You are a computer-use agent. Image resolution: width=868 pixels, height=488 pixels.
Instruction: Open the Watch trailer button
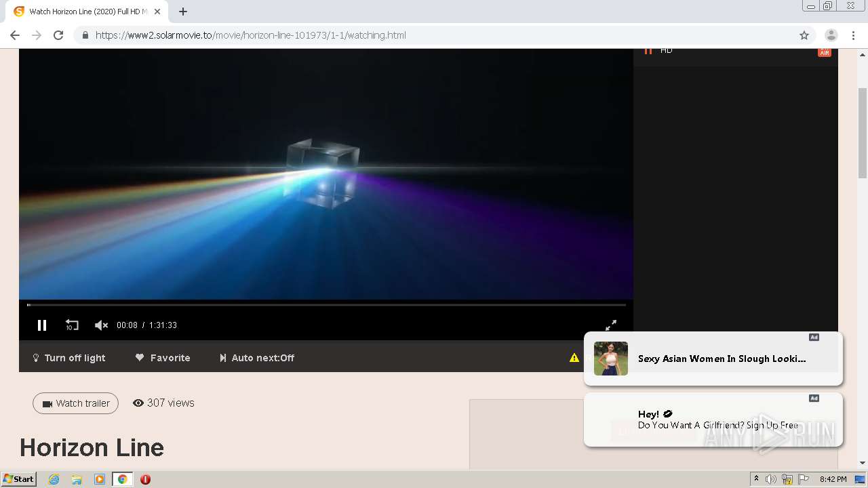pyautogui.click(x=75, y=403)
